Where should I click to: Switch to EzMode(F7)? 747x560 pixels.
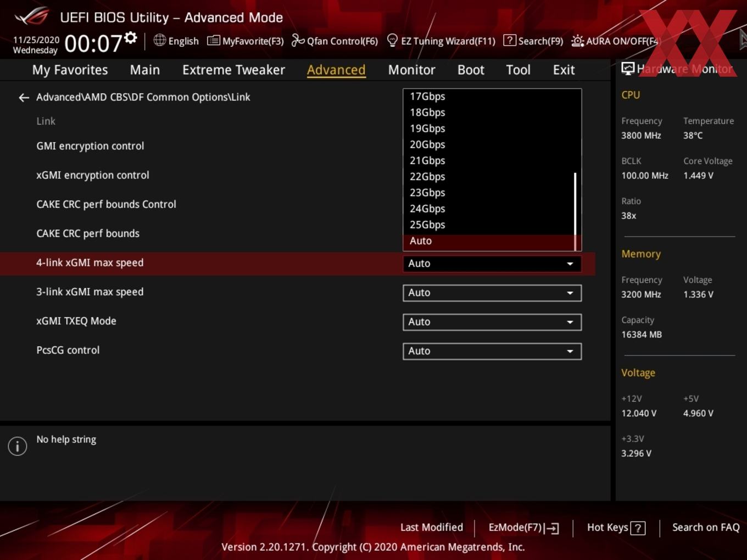[523, 528]
